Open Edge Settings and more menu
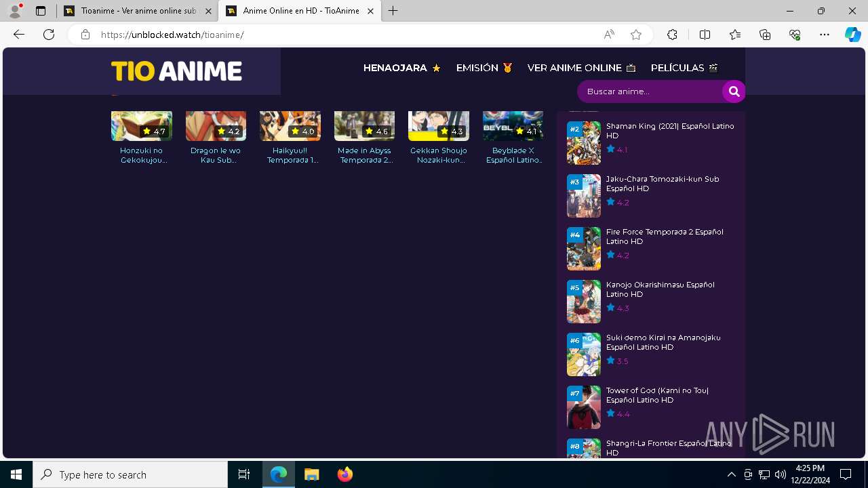This screenshot has width=868, height=488. (825, 35)
